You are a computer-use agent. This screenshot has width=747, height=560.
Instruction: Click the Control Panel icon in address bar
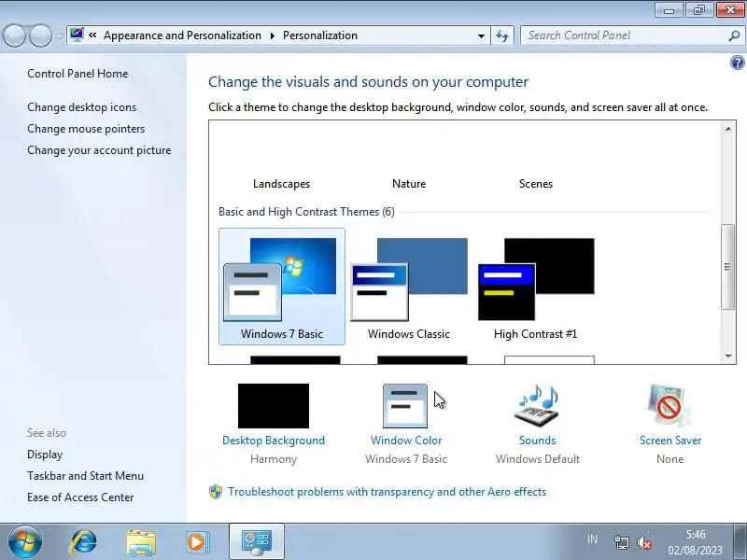click(x=77, y=35)
